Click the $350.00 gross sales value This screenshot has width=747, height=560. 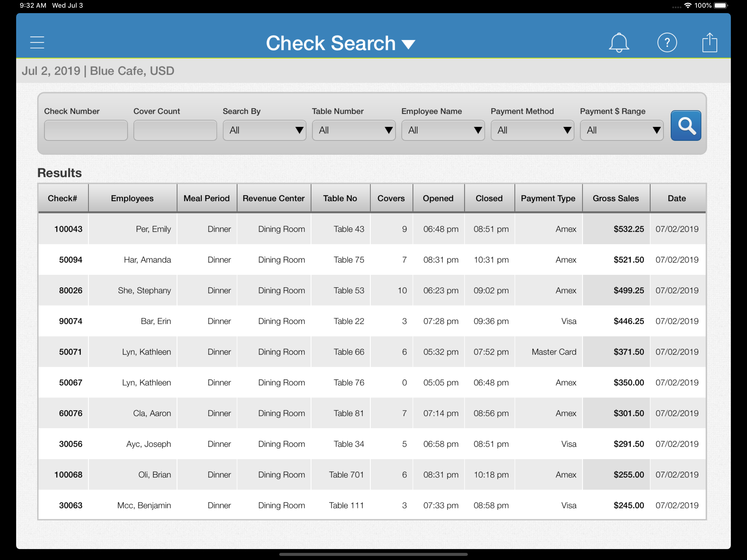point(629,383)
